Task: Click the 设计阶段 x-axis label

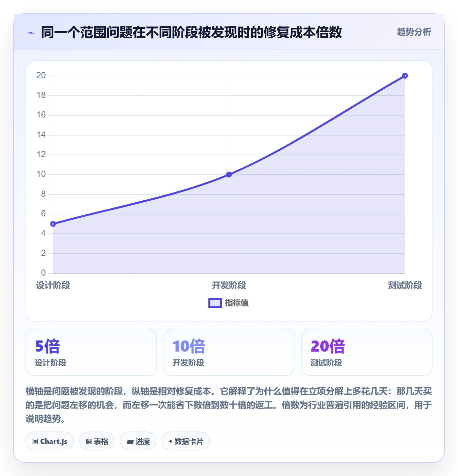Action: point(53,285)
